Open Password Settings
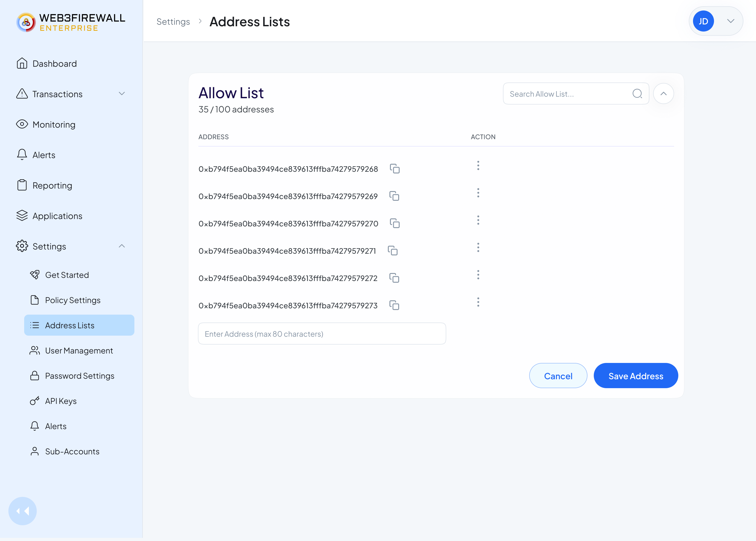The width and height of the screenshot is (756, 541). 80,376
